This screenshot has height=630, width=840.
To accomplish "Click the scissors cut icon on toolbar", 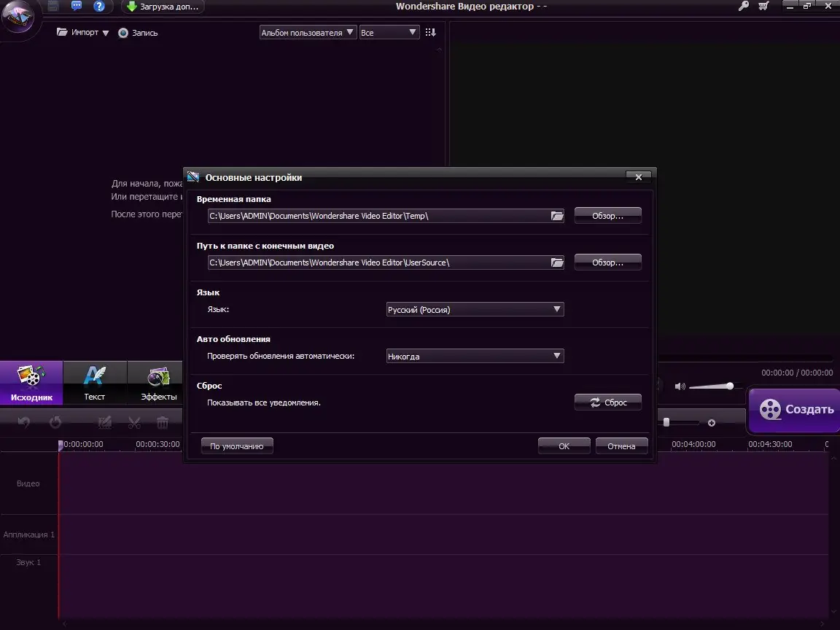I will click(x=134, y=421).
